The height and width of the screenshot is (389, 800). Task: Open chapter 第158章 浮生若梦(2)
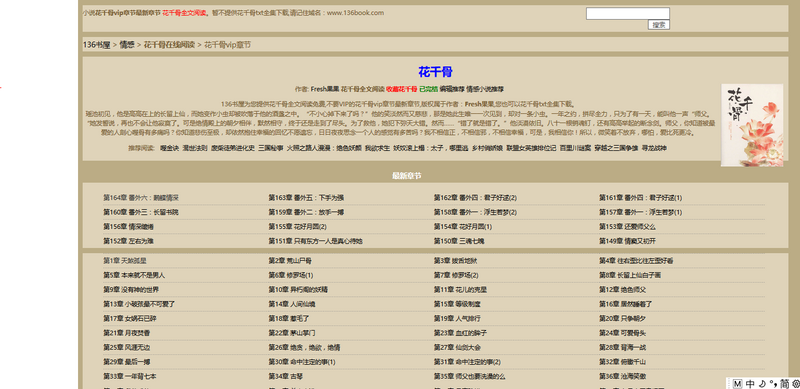point(475,212)
